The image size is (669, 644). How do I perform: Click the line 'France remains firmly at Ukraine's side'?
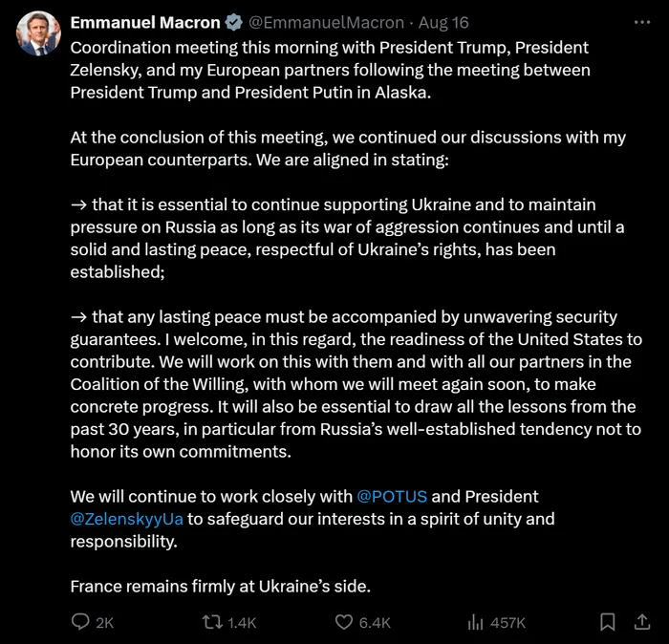pos(220,586)
